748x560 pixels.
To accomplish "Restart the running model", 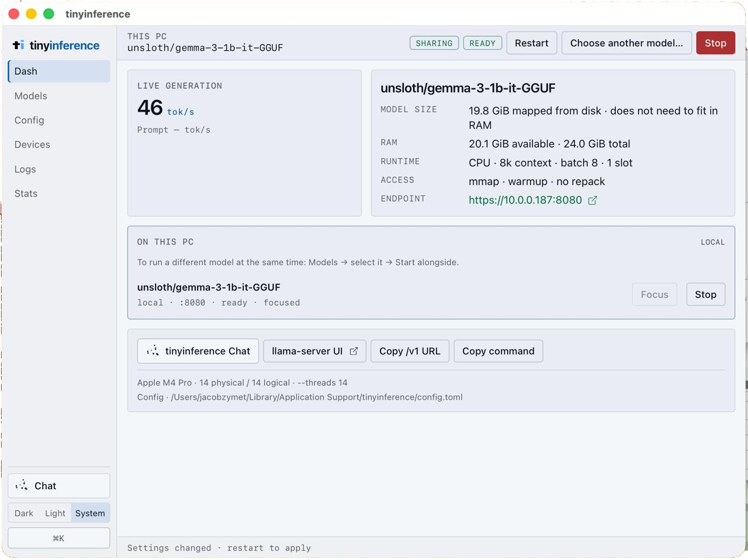I will (532, 43).
